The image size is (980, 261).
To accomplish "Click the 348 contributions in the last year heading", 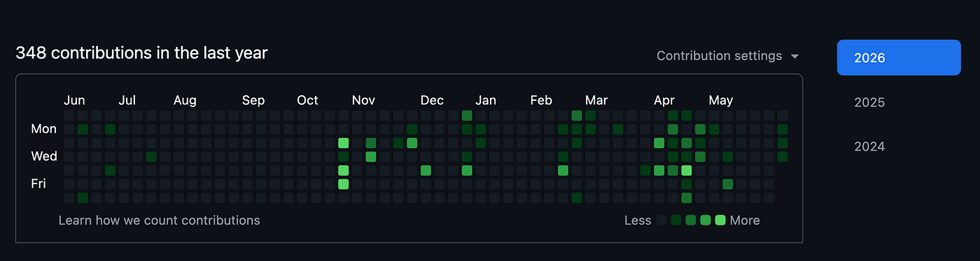I will 141,52.
